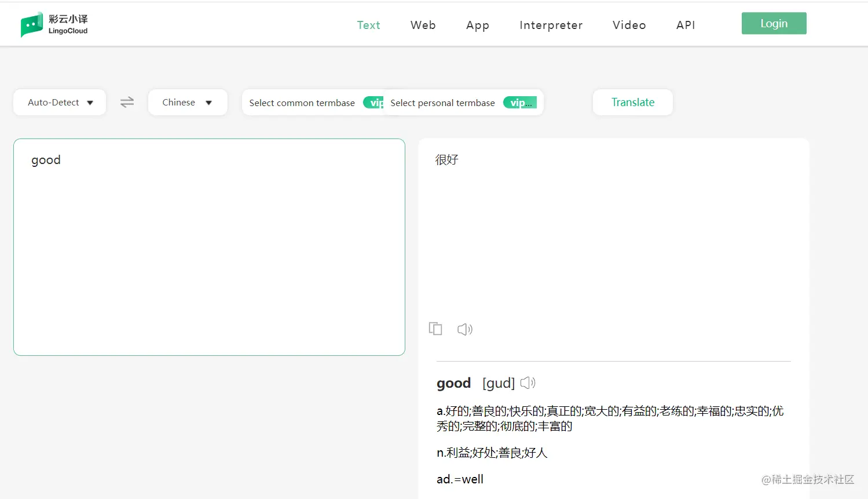Open the dropdown arrow beside Auto-Detect

pos(91,102)
